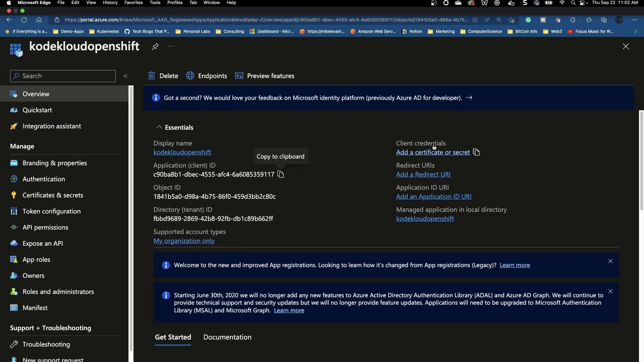Select the Directory (tenant) ID value
The image size is (644, 362).
[x=213, y=219]
